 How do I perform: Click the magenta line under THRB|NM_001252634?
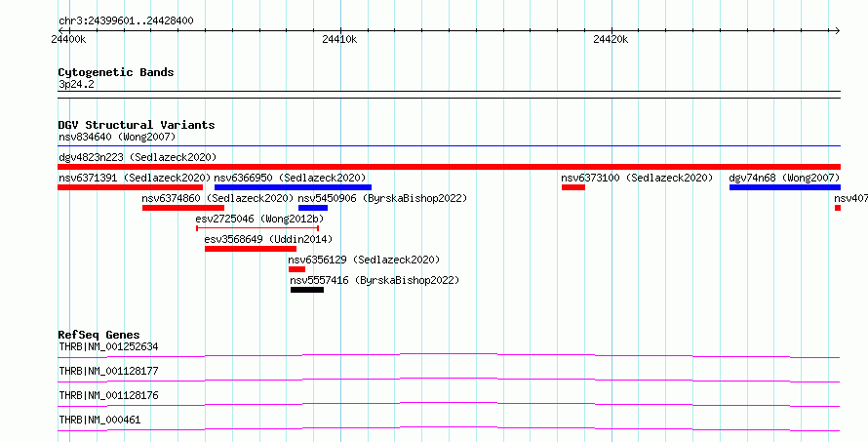[449, 355]
